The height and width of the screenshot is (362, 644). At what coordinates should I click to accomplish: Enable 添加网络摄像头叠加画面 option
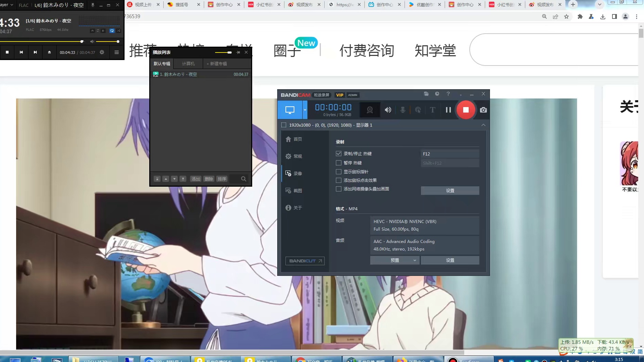[x=338, y=189]
